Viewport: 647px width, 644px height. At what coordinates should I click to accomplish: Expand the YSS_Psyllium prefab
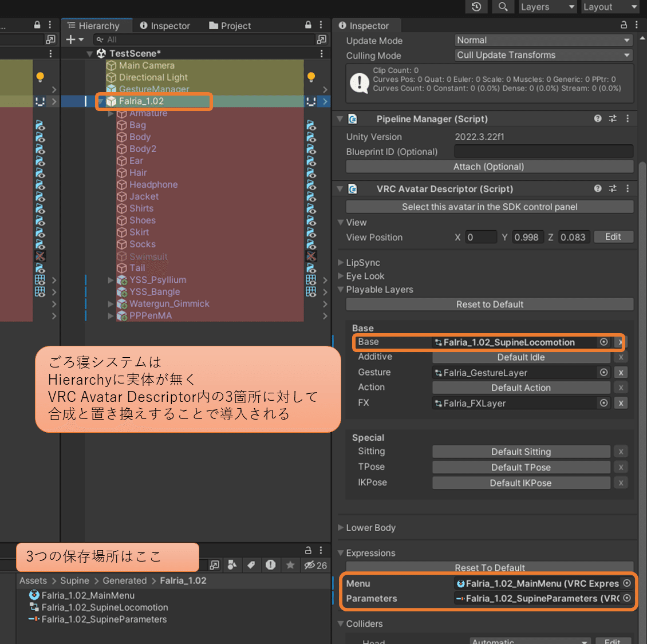click(x=111, y=280)
